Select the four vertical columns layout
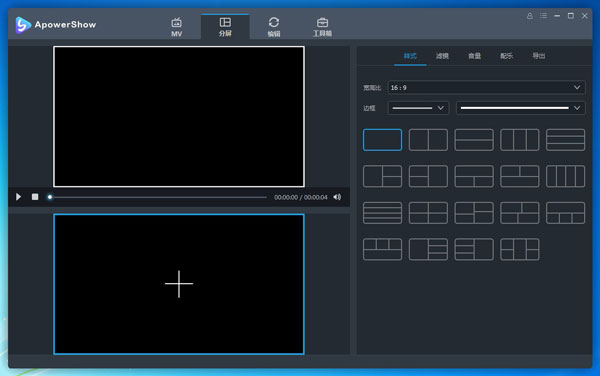Viewport: 600px width, 376px height. pyautogui.click(x=565, y=176)
